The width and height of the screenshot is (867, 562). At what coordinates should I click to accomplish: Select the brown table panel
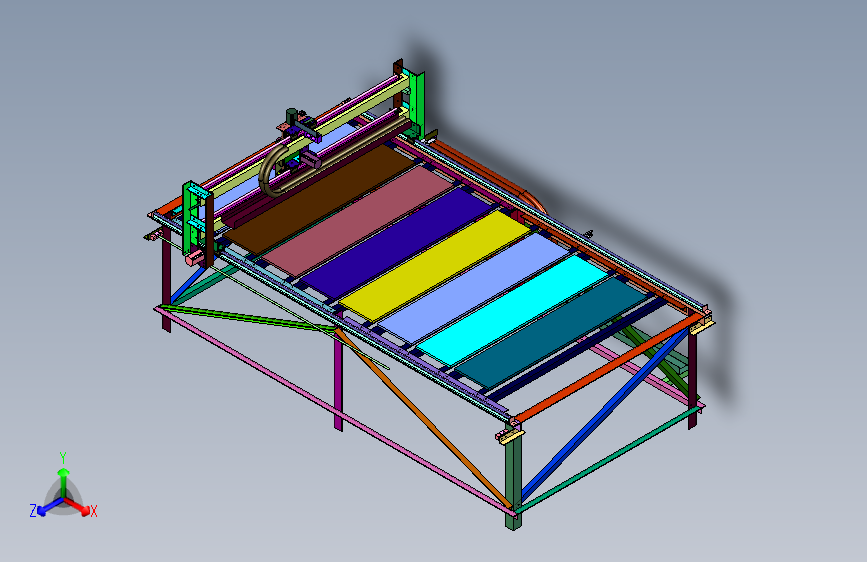click(x=319, y=199)
